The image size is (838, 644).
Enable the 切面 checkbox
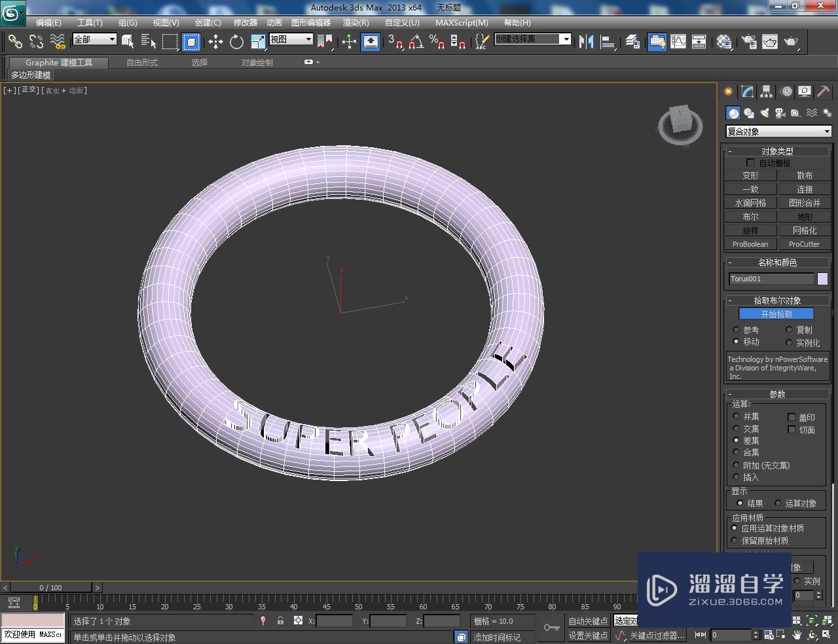792,430
